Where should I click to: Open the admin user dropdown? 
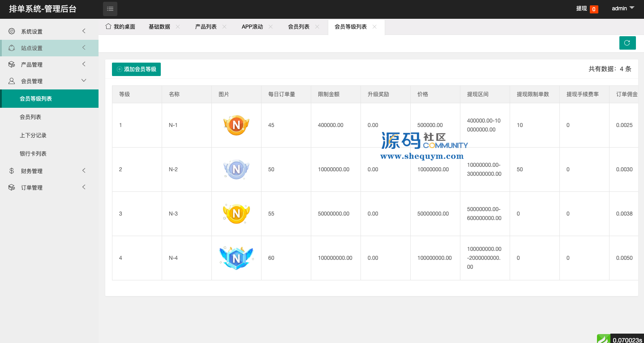tap(623, 8)
